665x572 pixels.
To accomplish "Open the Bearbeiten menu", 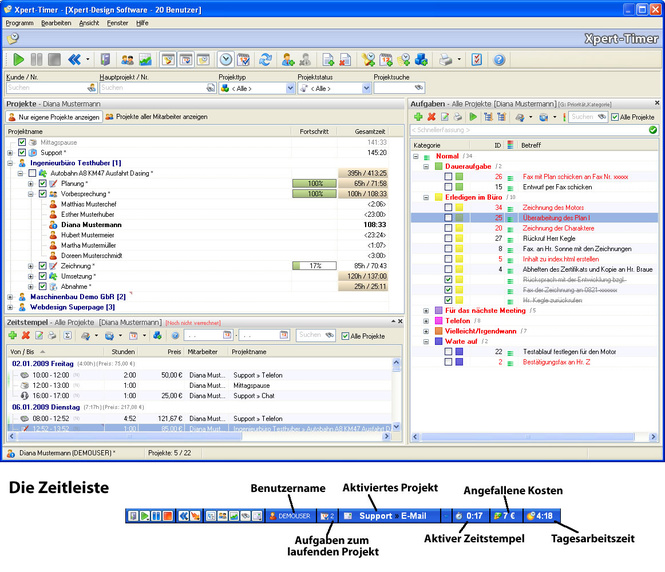I will click(x=56, y=23).
